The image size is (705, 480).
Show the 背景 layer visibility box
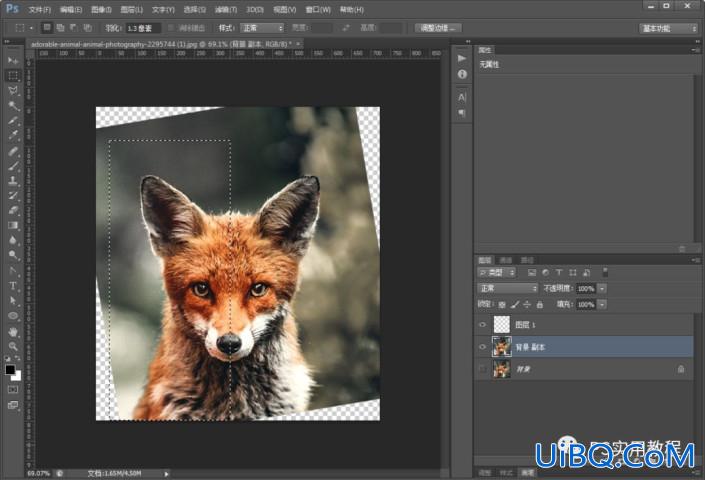pos(482,369)
